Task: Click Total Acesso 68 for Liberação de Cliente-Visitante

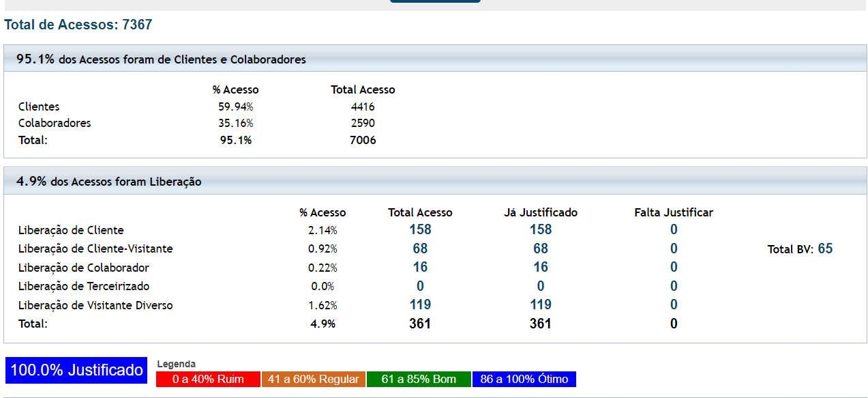Action: coord(420,248)
